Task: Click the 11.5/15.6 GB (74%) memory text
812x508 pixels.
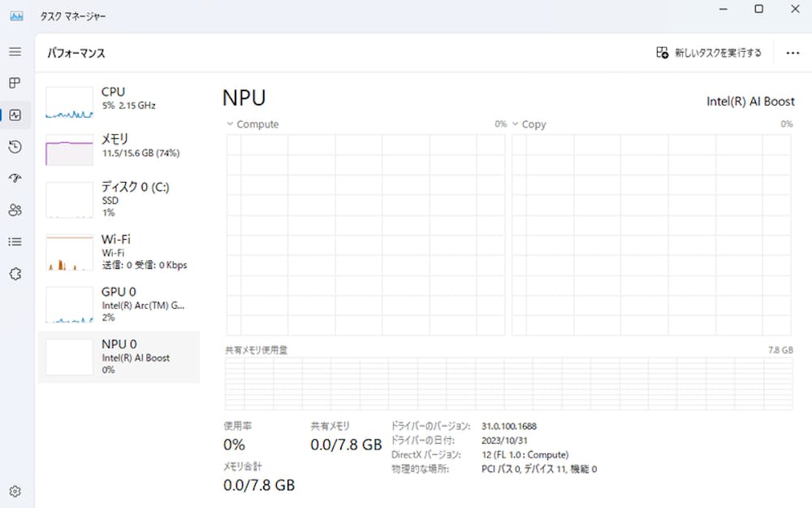Action: click(x=140, y=154)
